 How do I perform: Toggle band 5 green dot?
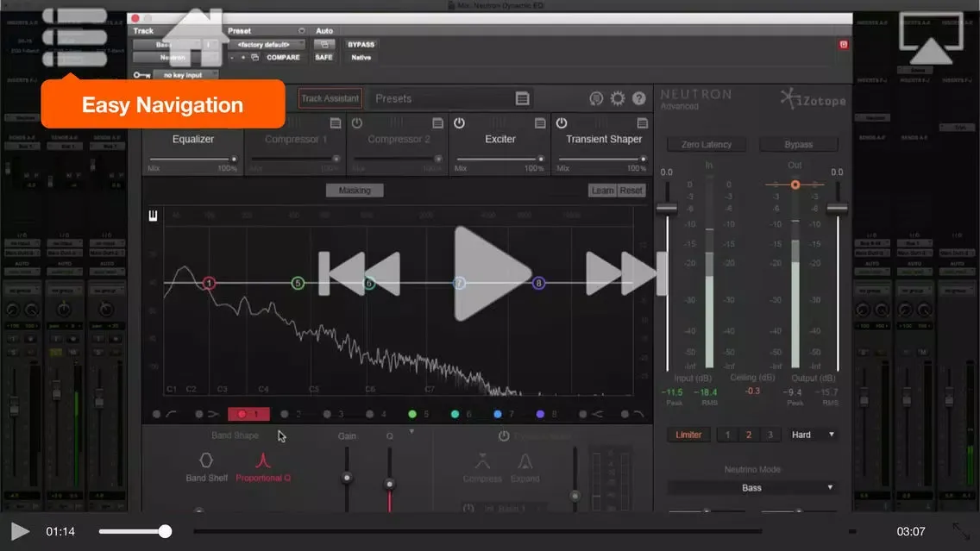411,414
